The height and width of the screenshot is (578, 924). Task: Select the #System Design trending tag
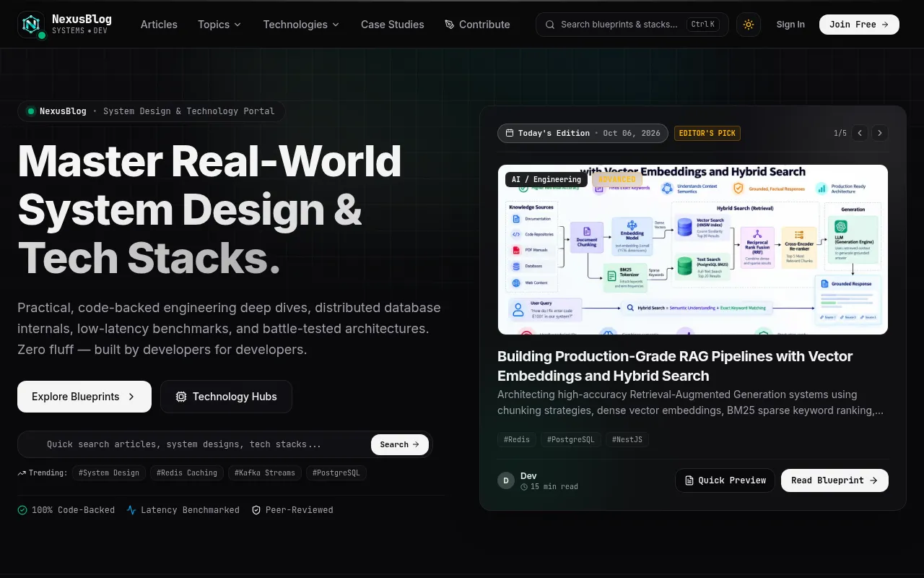pos(109,473)
